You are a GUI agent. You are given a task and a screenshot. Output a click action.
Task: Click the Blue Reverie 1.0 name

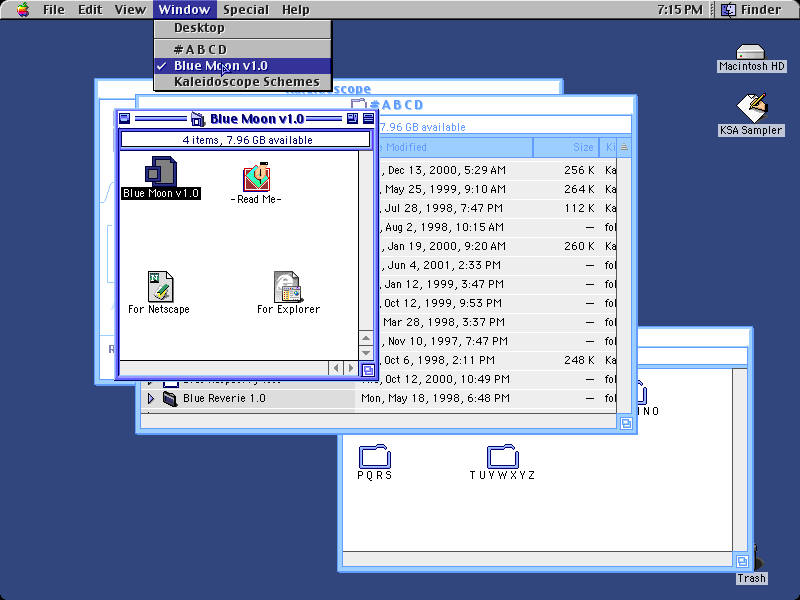(x=224, y=398)
